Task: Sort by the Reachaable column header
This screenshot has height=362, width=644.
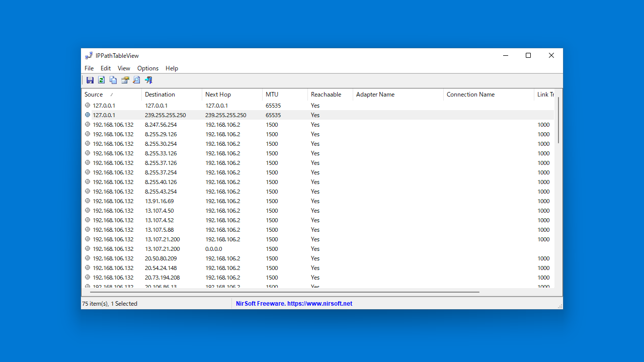Action: pos(331,95)
